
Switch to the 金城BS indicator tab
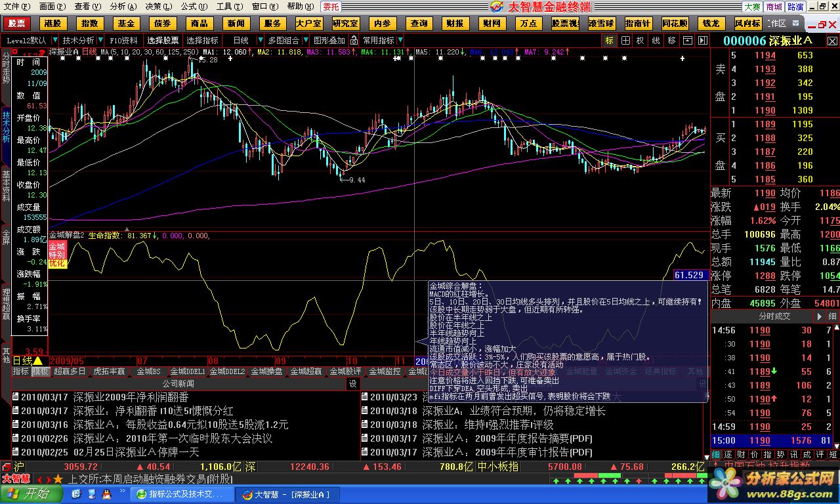point(148,371)
